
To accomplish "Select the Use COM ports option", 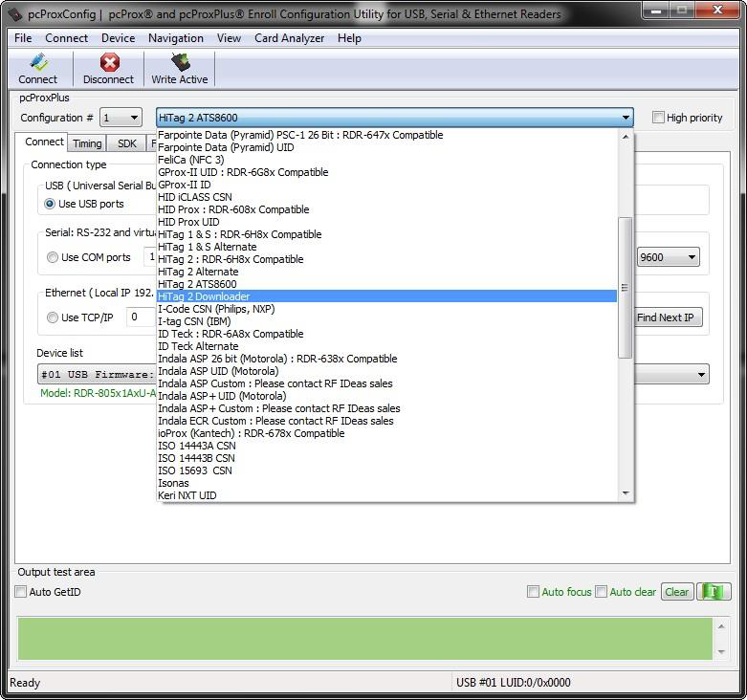I will point(53,257).
